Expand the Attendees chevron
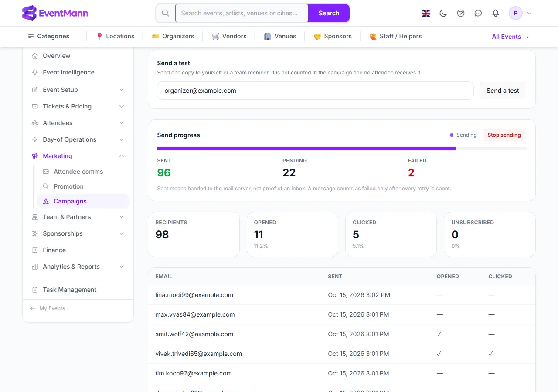558x392 pixels. (122, 123)
